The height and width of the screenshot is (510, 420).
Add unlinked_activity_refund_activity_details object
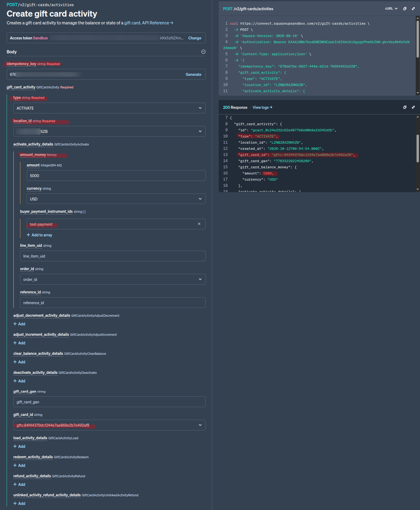point(19,504)
